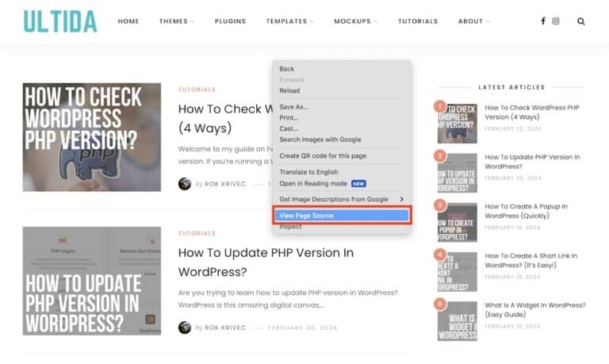
Task: Open sidebar link How To Check WordPress PHP Version
Action: click(x=532, y=113)
